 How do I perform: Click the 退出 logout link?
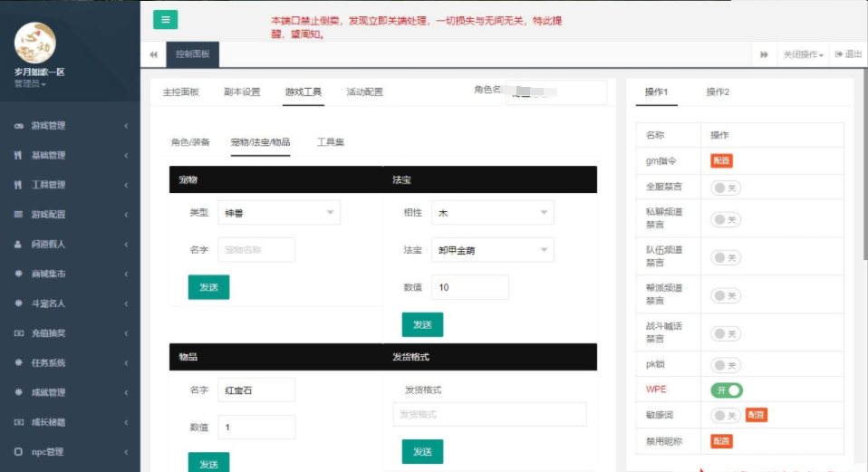click(x=848, y=55)
